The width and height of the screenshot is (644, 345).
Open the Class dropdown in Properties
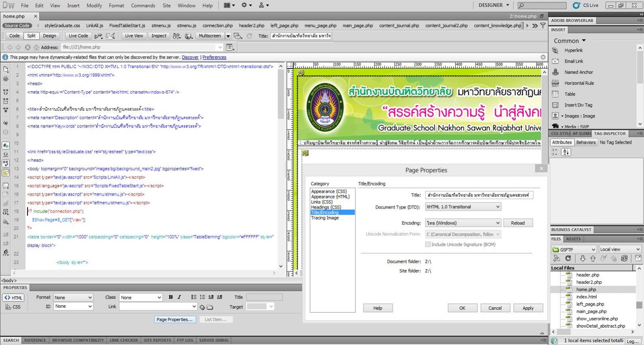pos(141,297)
